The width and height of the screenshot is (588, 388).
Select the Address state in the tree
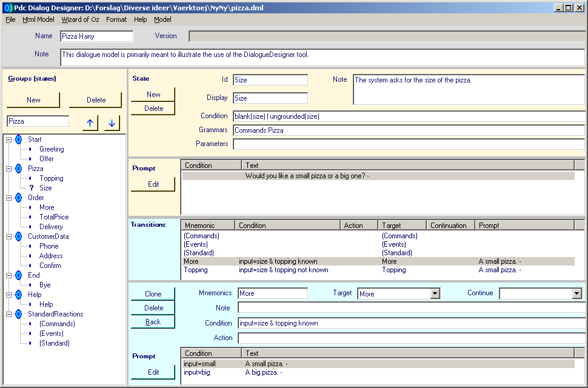click(51, 256)
